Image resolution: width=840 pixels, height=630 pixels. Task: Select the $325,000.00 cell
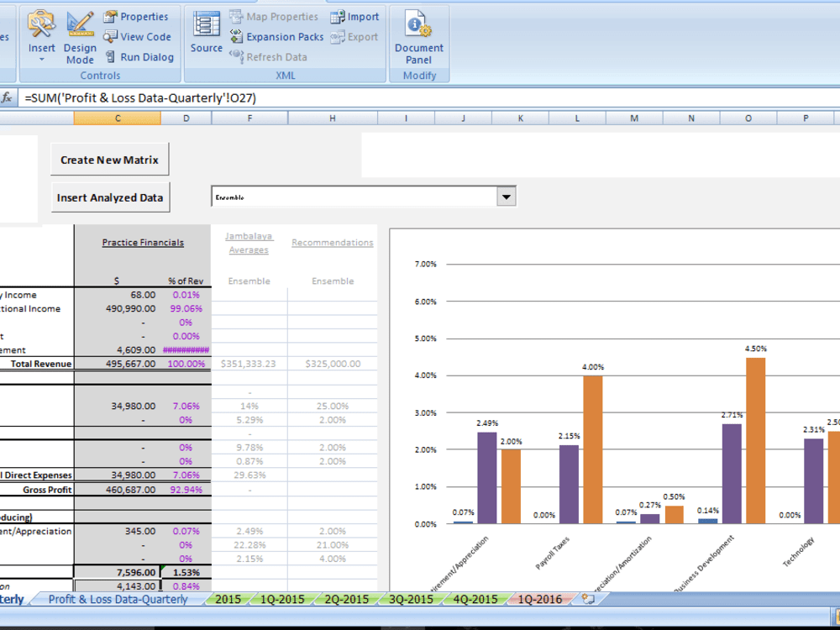tap(333, 364)
